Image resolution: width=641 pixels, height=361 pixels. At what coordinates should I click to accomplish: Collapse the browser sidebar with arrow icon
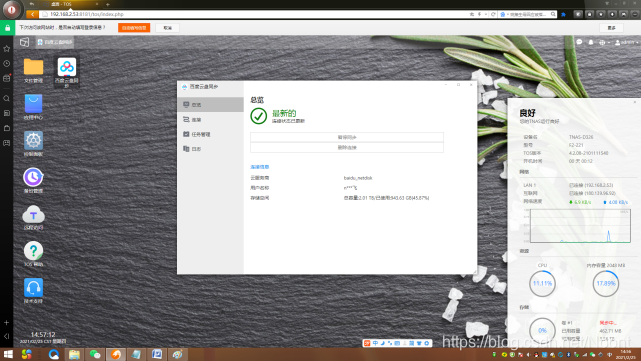pyautogui.click(x=7, y=336)
